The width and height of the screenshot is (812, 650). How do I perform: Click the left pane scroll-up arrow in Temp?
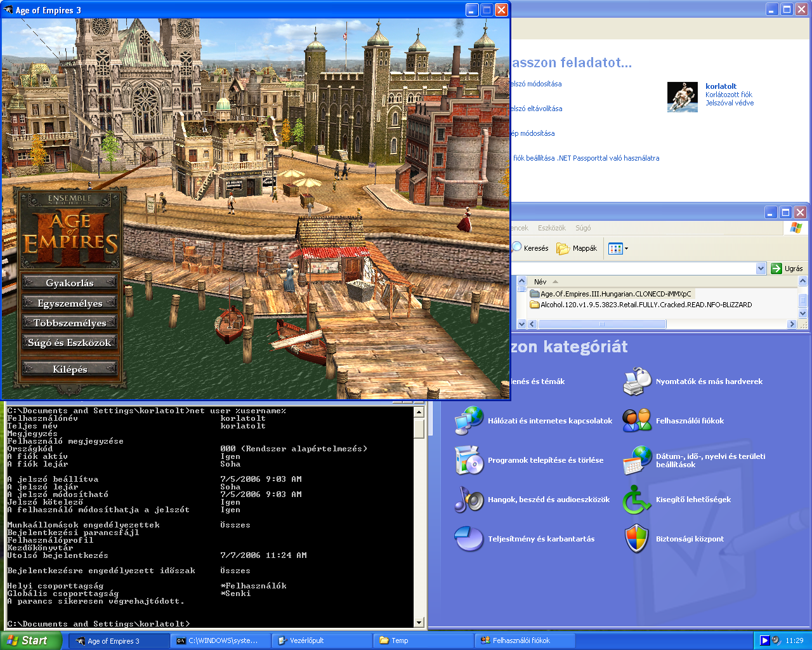(521, 281)
